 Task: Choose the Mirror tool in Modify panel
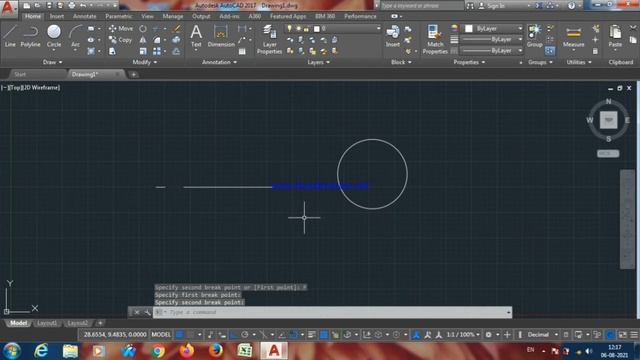[143, 40]
